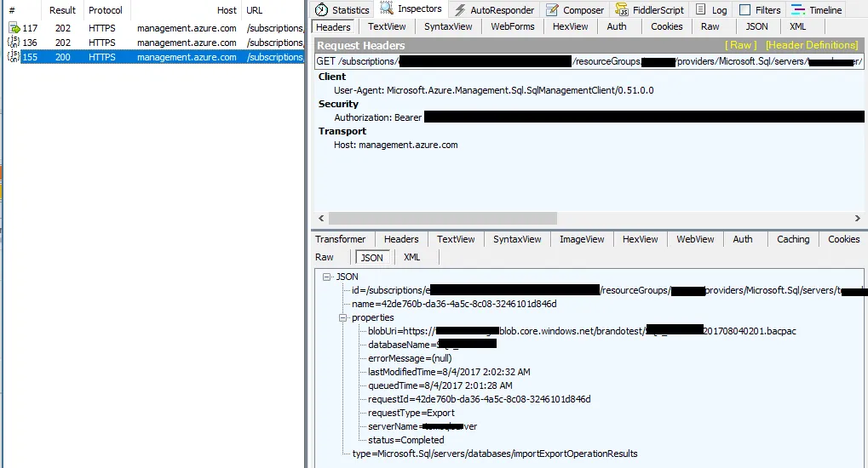Screen dimensions: 868x468
Task: Open the response TextView tab
Action: (456, 239)
